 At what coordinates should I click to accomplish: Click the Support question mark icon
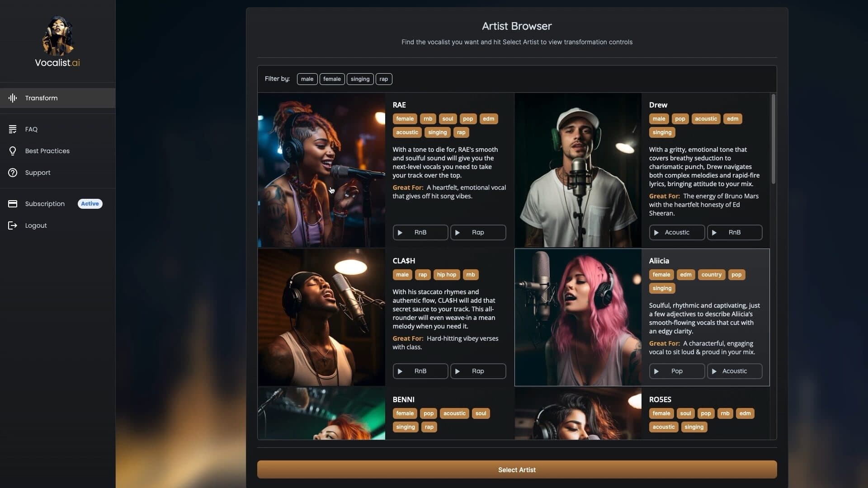(x=13, y=173)
